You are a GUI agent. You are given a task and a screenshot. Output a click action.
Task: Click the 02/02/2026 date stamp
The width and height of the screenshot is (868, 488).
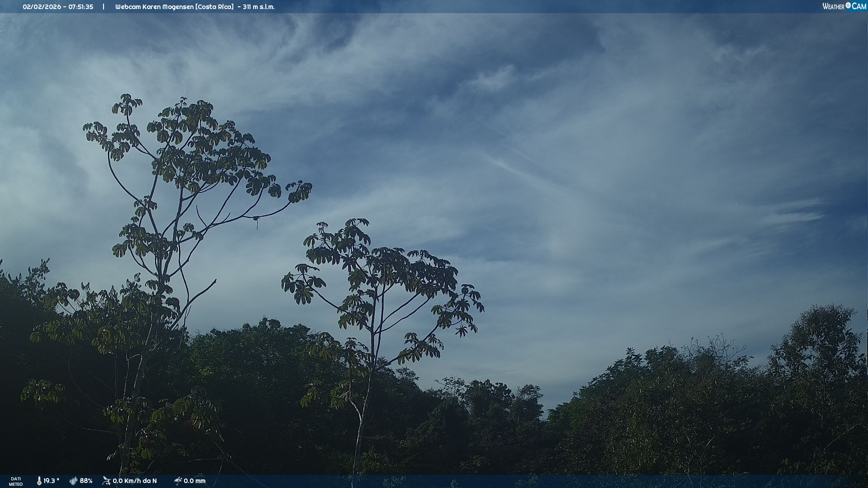pos(41,7)
